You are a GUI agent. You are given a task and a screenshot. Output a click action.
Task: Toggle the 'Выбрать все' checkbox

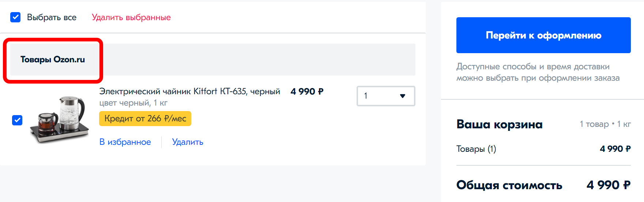coord(15,17)
